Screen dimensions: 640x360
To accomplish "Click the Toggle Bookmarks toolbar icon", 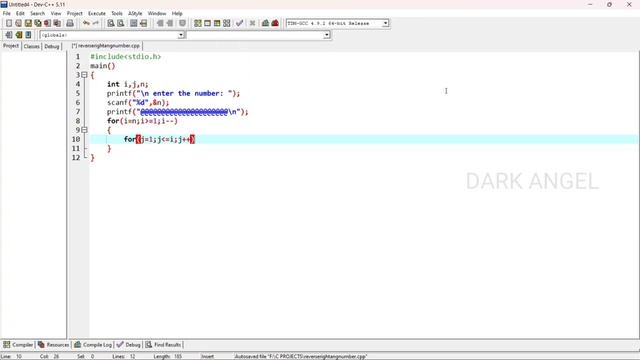I will coord(18,35).
